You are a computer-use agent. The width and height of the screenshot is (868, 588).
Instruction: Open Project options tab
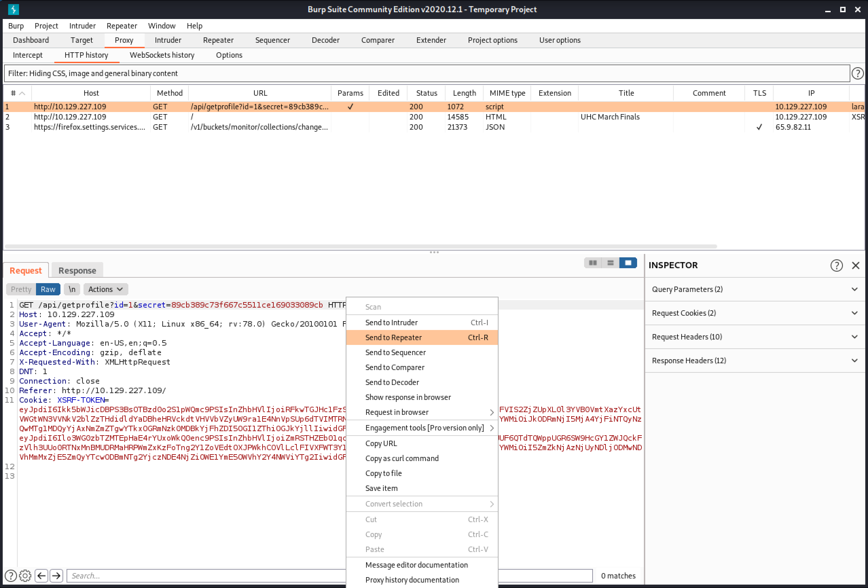(492, 40)
